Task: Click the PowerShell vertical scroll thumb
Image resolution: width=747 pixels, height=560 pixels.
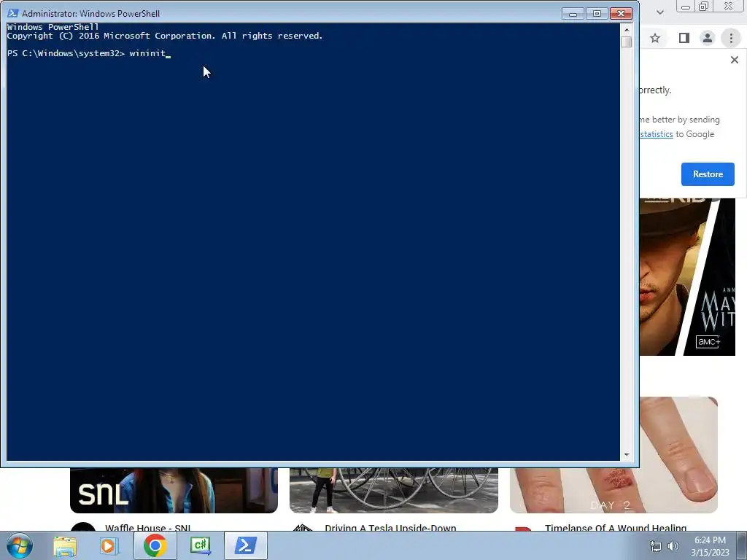Action: pyautogui.click(x=627, y=42)
